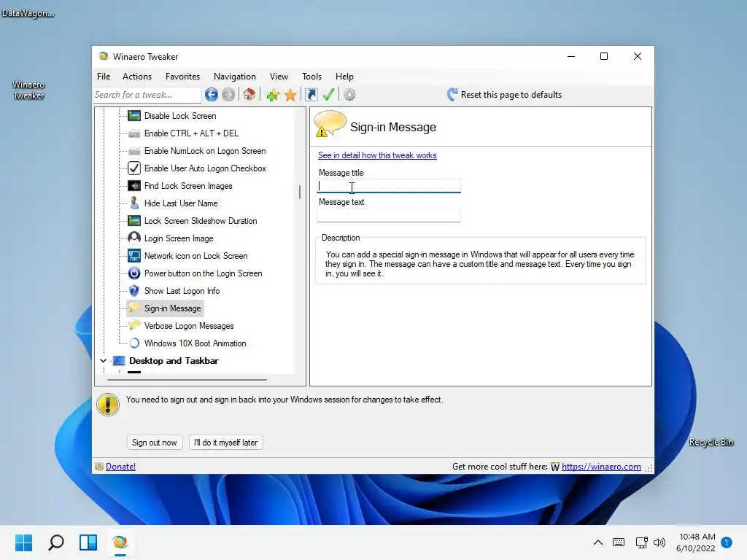Select 'Login Screen Image' tree item
This screenshot has height=560, width=747.
pyautogui.click(x=179, y=238)
